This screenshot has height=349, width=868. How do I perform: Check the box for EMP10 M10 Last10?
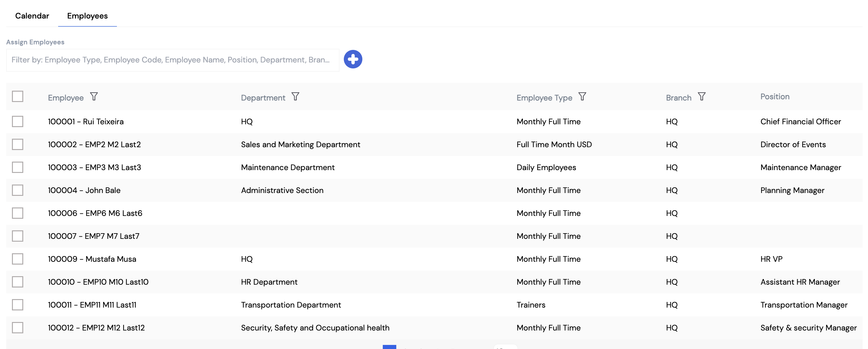(x=18, y=282)
